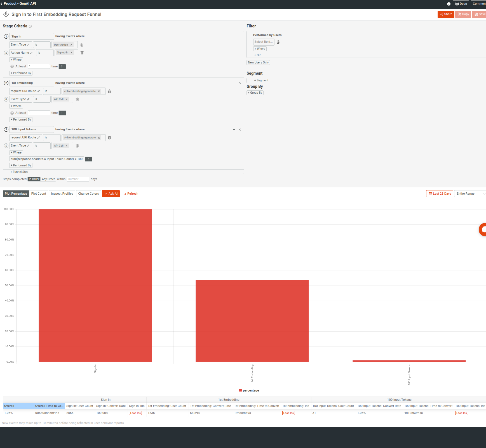The height and width of the screenshot is (448, 486).
Task: Enable the New Users Only filter
Action: 258,62
